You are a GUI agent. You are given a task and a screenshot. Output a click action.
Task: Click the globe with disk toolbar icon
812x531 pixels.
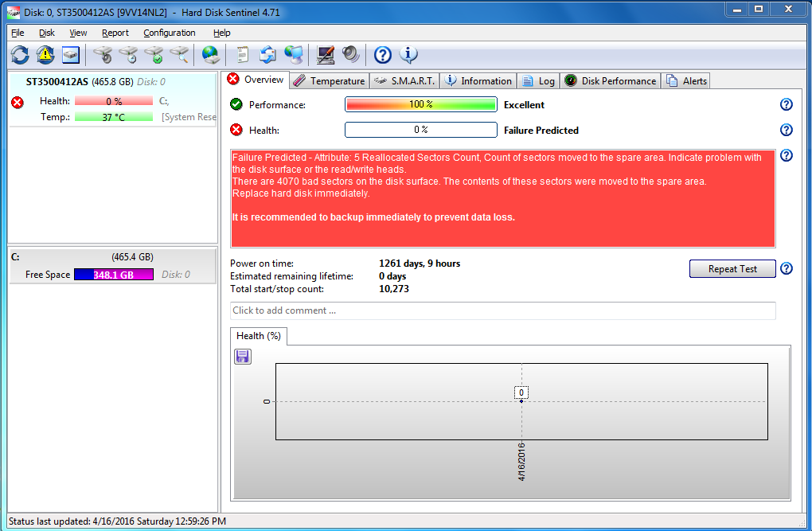point(211,55)
